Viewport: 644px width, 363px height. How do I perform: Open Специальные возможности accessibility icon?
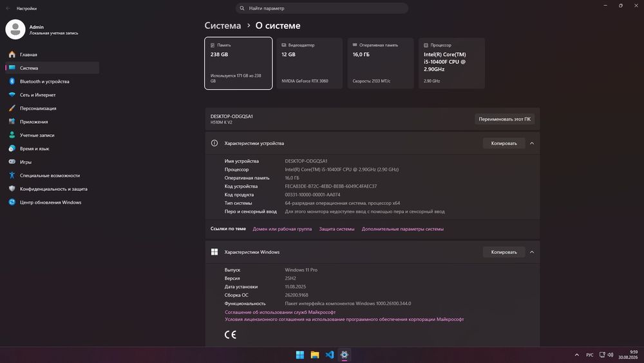[12, 175]
